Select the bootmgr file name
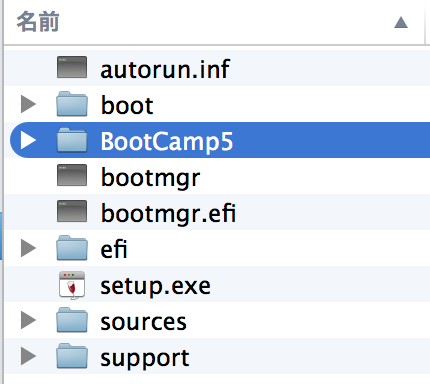Image resolution: width=430 pixels, height=384 pixels. point(151,178)
